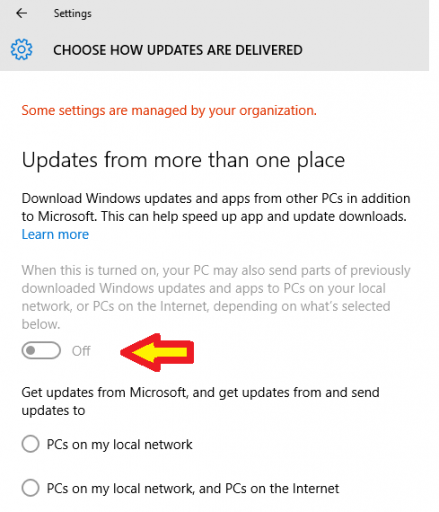Select the local network and Internet PCs radio
The width and height of the screenshot is (439, 512).
[x=31, y=488]
